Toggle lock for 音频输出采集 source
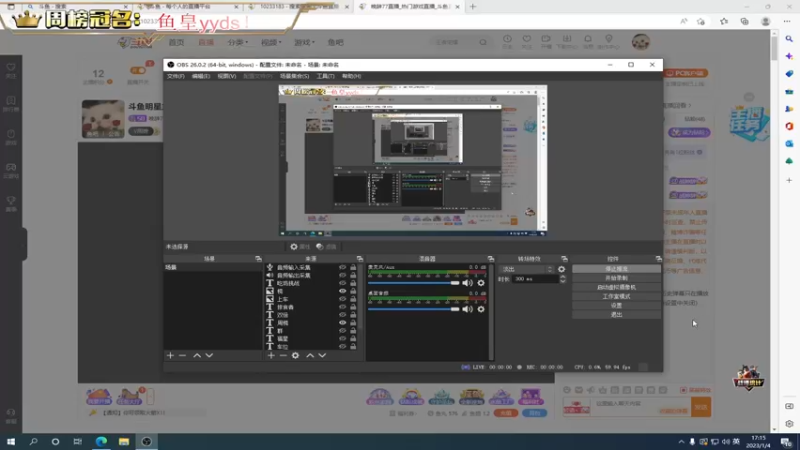The image size is (800, 450). [353, 275]
